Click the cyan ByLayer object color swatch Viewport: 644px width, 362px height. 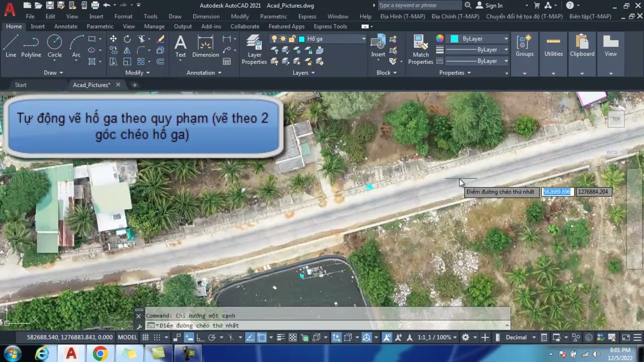pyautogui.click(x=454, y=39)
